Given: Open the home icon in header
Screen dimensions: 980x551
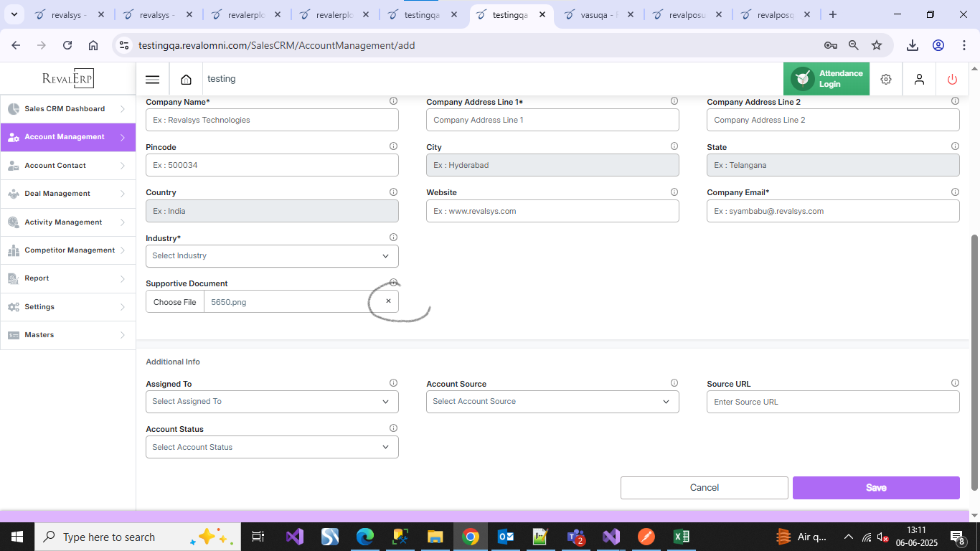Looking at the screenshot, I should click(186, 80).
